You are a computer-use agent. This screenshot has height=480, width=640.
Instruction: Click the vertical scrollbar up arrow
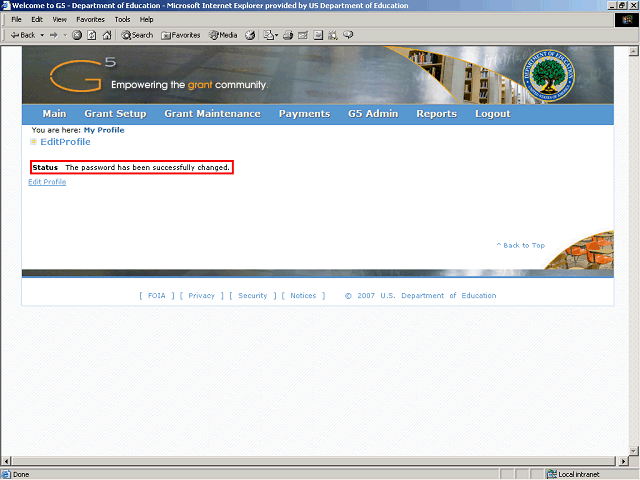click(633, 51)
